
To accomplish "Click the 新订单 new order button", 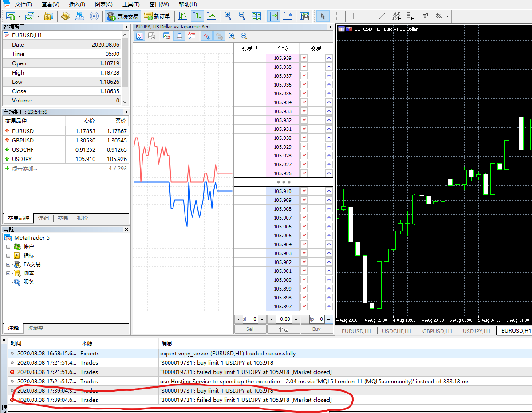I will coord(157,16).
